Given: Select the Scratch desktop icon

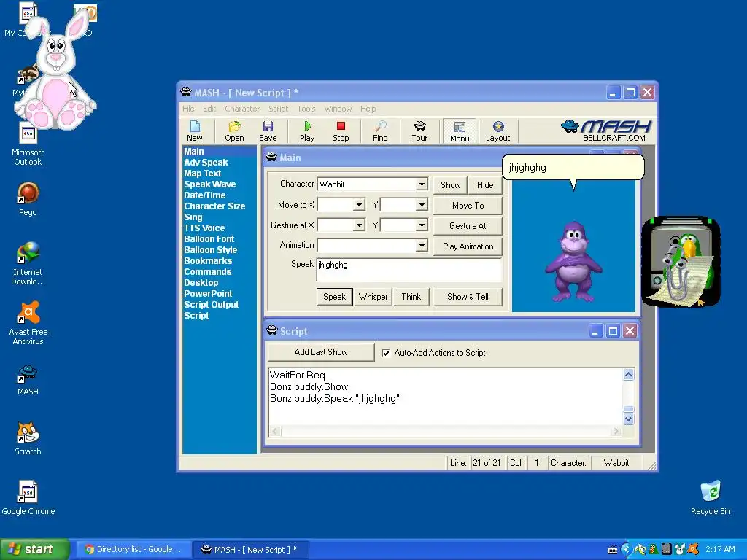Looking at the screenshot, I should [x=28, y=438].
